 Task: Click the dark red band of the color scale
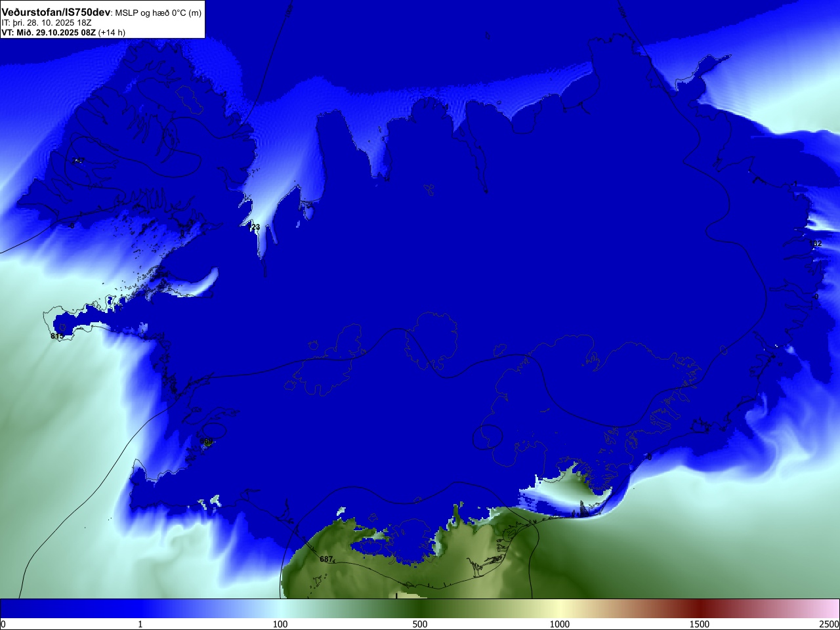click(x=700, y=608)
